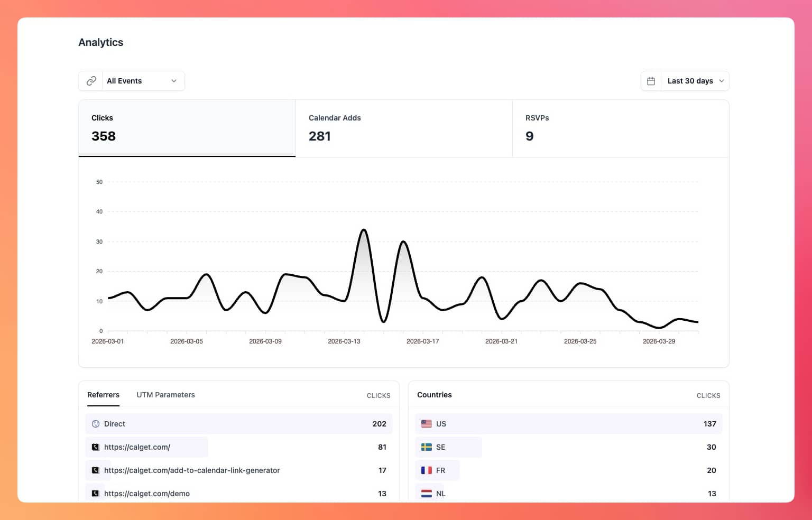Click the https://calget.com/demo referrer row
Image resolution: width=812 pixels, height=520 pixels.
pos(238,494)
